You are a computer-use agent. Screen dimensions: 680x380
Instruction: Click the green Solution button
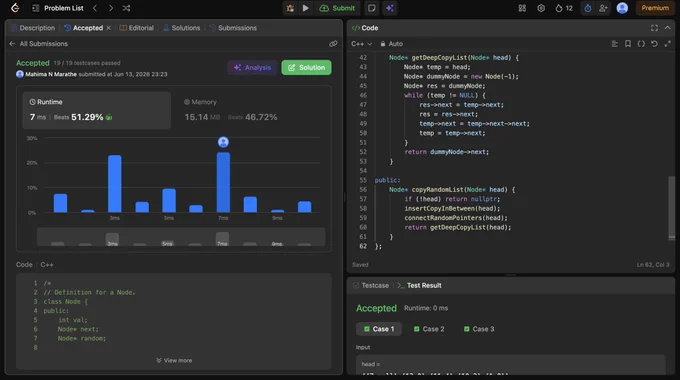(x=306, y=68)
